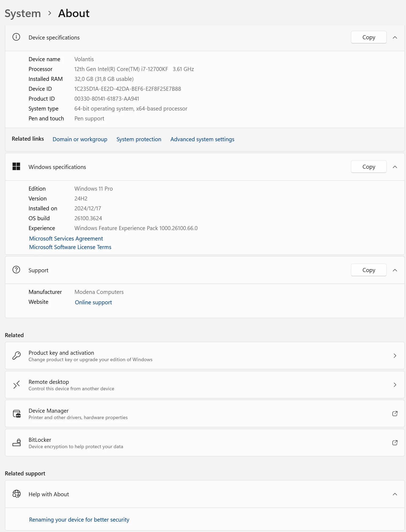Screen dimensions: 406x532
Task: Click the product key icon
Action: coord(17,356)
